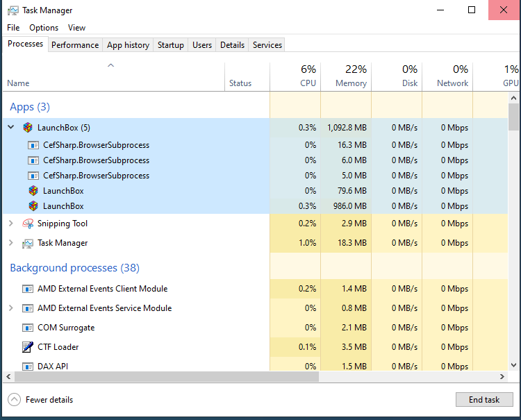Sort by the GPU column header

pyautogui.click(x=497, y=76)
